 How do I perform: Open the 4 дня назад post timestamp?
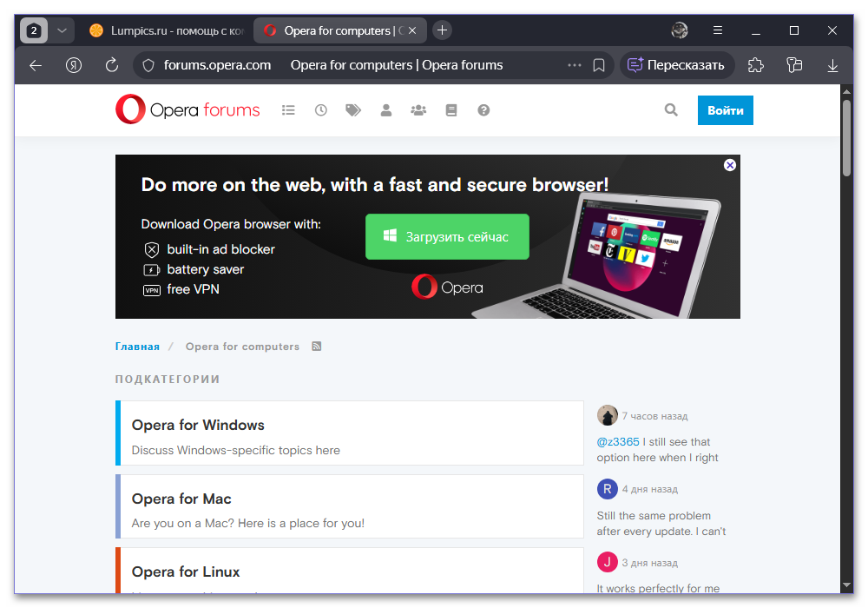click(x=650, y=490)
